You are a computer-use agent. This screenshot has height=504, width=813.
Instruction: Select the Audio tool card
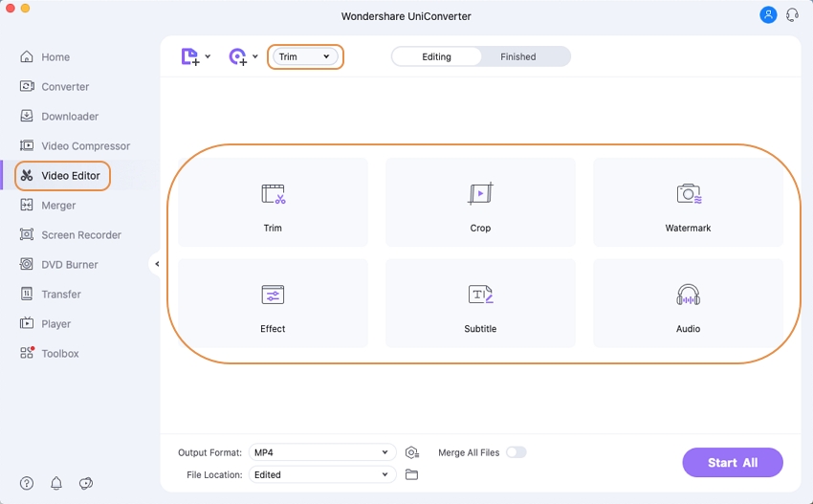[x=688, y=303]
